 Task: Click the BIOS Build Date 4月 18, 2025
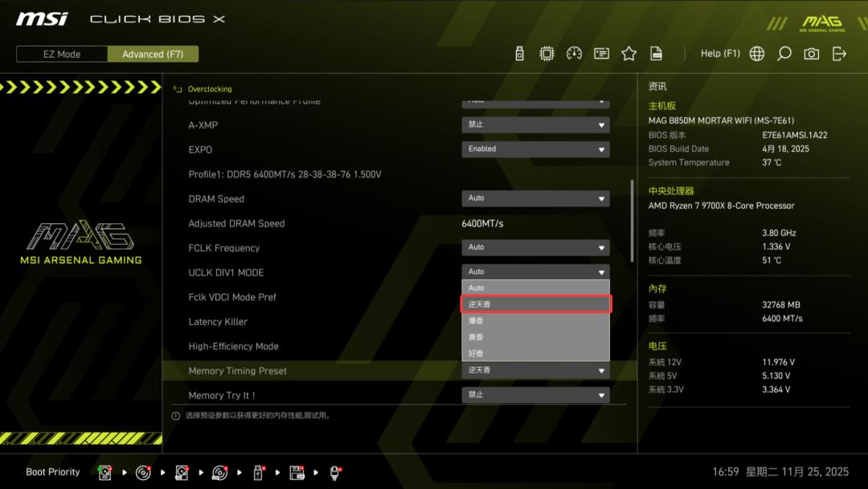tap(785, 149)
